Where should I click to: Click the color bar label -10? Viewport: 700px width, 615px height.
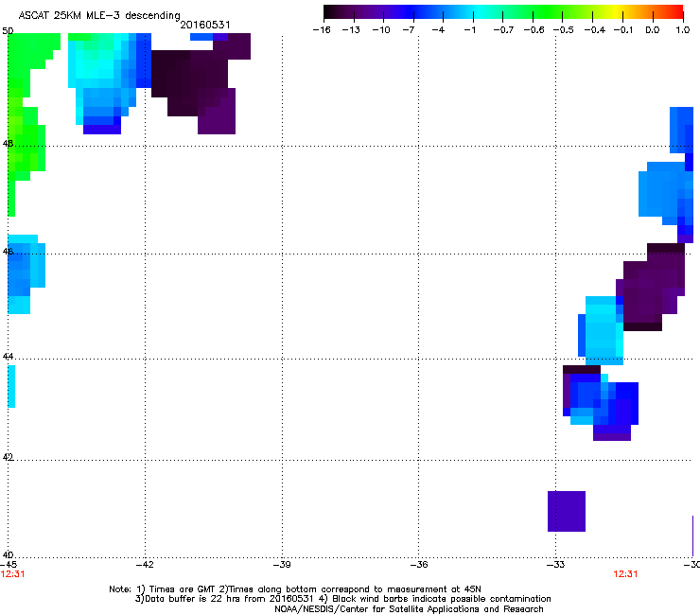click(381, 30)
